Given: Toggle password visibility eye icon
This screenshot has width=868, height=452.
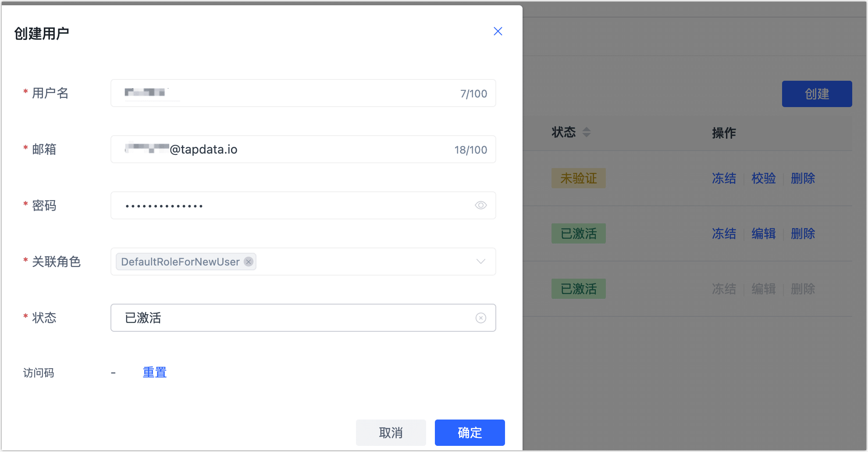Looking at the screenshot, I should tap(480, 205).
